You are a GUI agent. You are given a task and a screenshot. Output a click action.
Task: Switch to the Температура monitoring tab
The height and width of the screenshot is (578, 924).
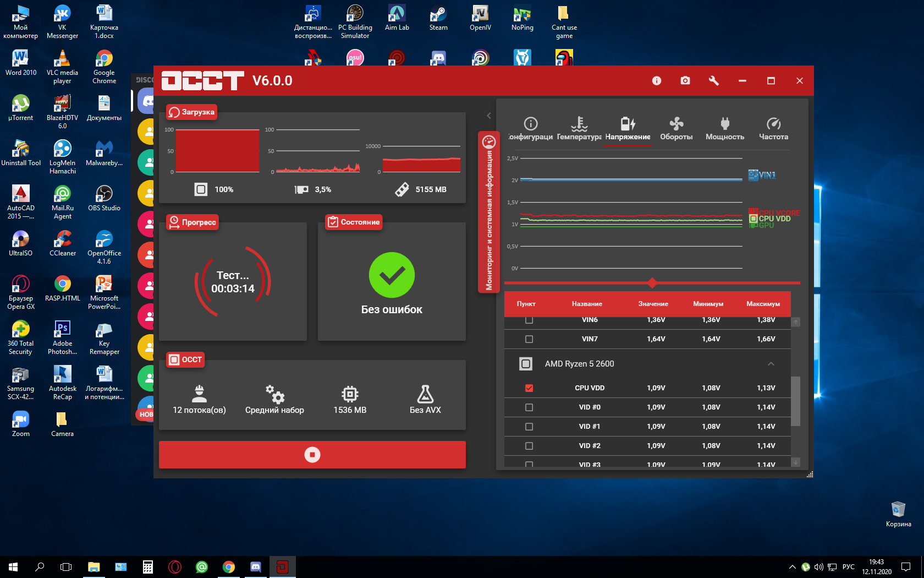pyautogui.click(x=579, y=129)
